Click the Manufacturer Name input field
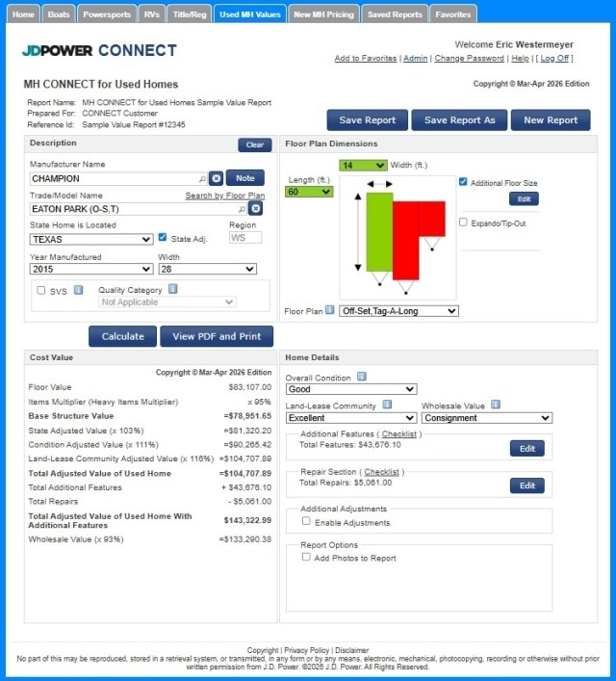Screen dimensions: 616x681 [118, 178]
